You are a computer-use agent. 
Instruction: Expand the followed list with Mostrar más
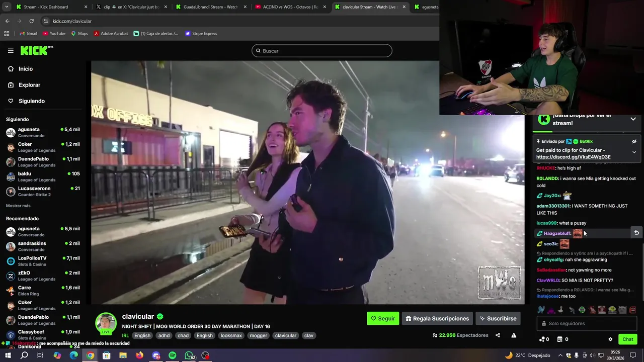coord(18,206)
